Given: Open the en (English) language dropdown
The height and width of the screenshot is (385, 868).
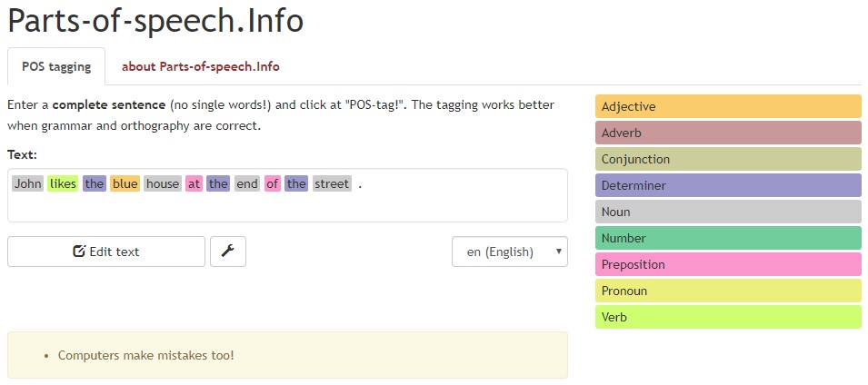Looking at the screenshot, I should tap(509, 252).
